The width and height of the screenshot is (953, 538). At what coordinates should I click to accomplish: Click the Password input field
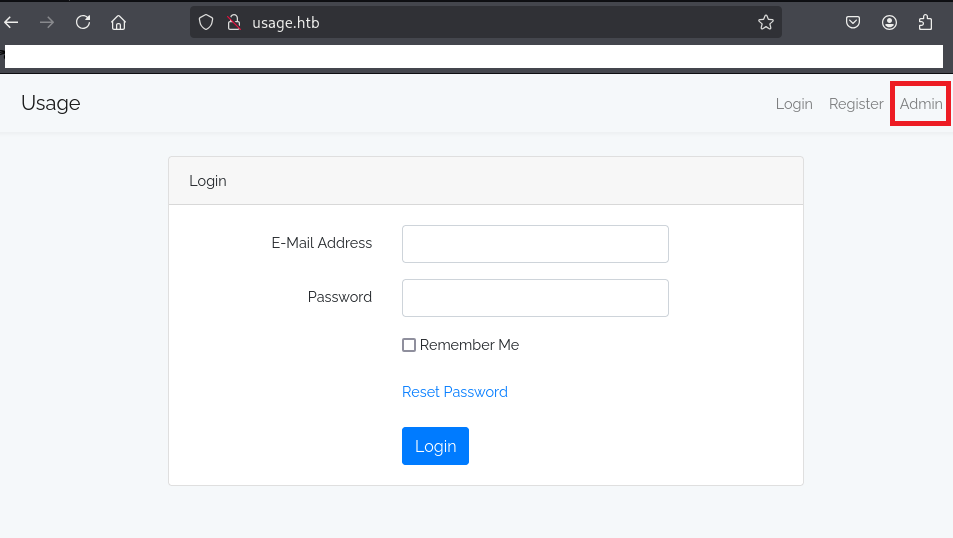[x=535, y=298]
